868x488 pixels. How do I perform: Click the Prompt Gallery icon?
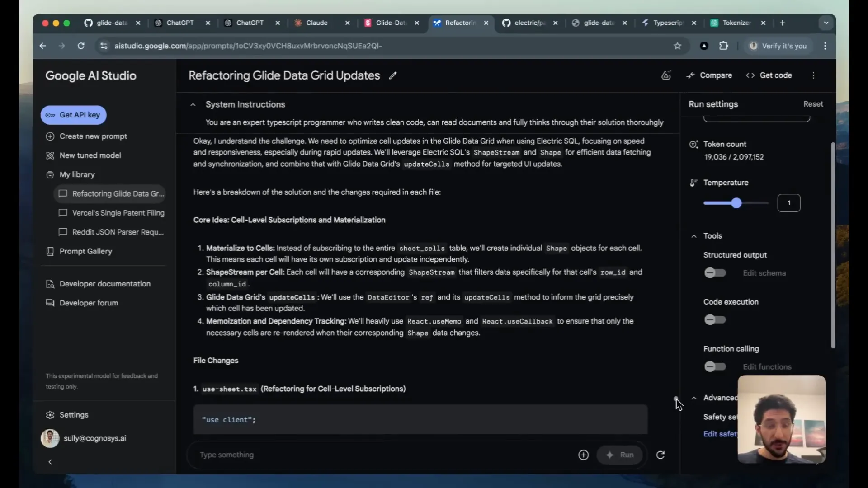click(50, 251)
